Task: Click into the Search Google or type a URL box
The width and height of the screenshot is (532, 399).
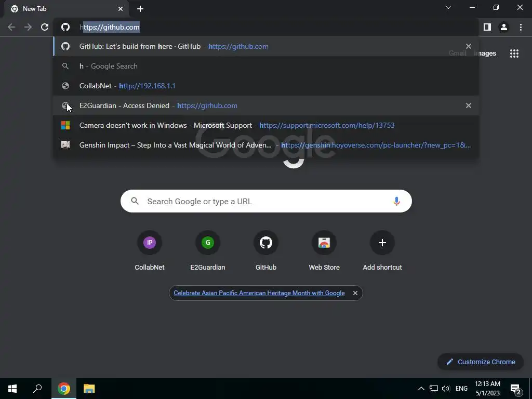Action: click(x=266, y=201)
